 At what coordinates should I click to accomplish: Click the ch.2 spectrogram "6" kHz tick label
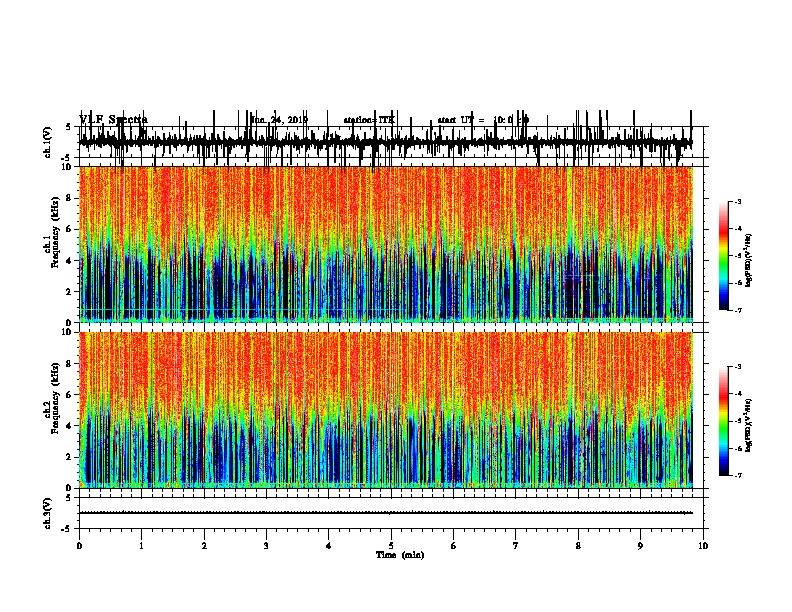(69, 395)
